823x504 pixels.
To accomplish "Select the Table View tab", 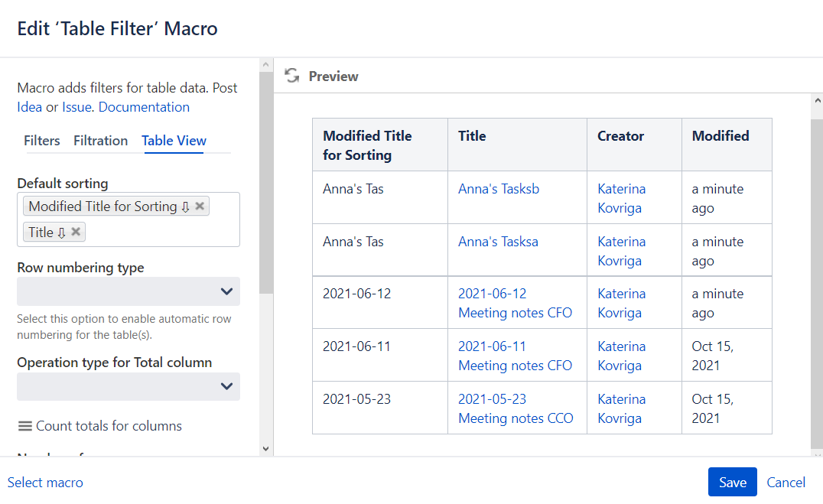I will [174, 141].
